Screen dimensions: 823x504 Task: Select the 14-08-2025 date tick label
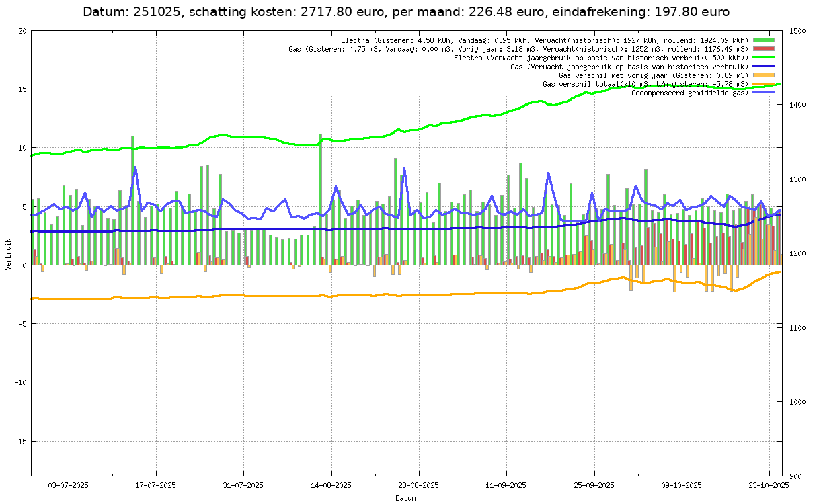[331, 485]
